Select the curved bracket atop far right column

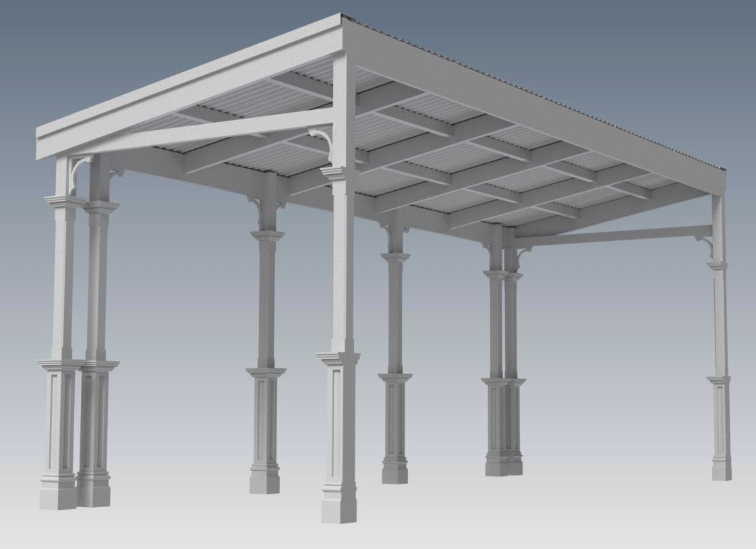(x=704, y=245)
